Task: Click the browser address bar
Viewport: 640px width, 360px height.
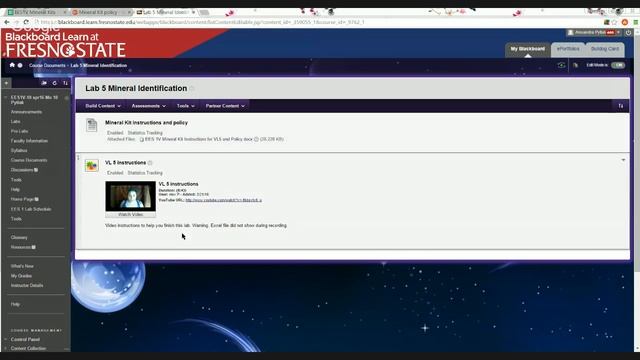Action: pos(318,22)
